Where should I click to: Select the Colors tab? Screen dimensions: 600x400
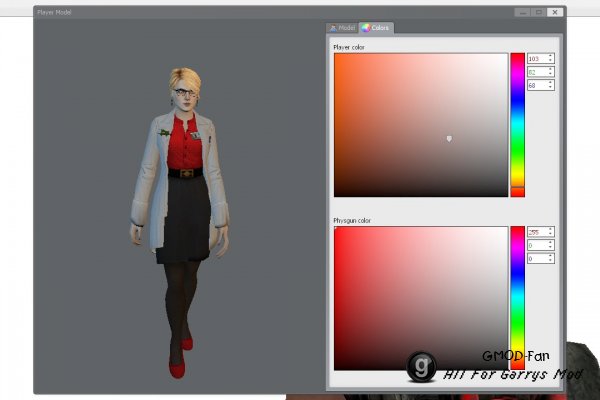(x=377, y=28)
